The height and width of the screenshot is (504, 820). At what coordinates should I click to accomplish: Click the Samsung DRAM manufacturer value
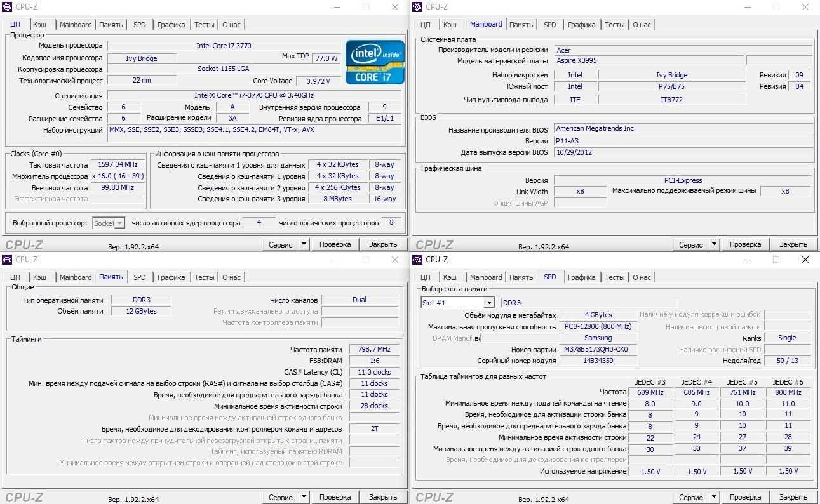(x=598, y=338)
